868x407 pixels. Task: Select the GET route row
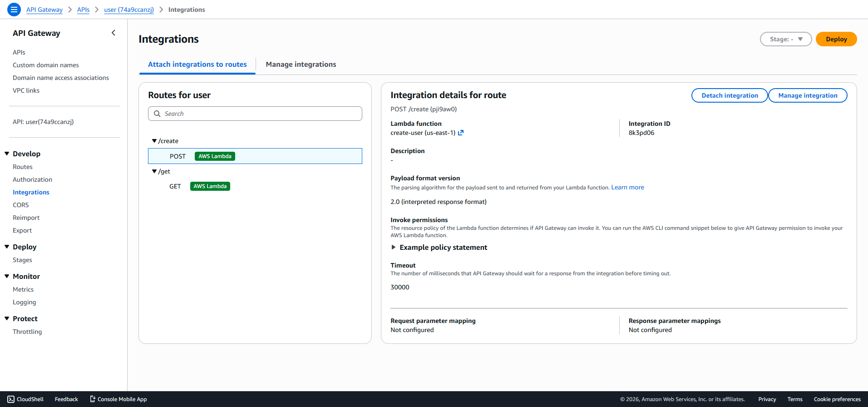(255, 186)
